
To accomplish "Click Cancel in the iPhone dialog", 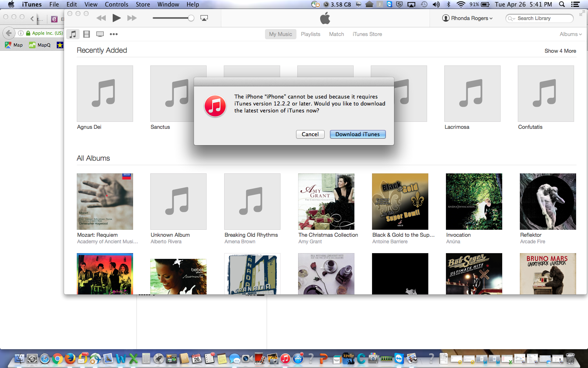I will click(310, 134).
